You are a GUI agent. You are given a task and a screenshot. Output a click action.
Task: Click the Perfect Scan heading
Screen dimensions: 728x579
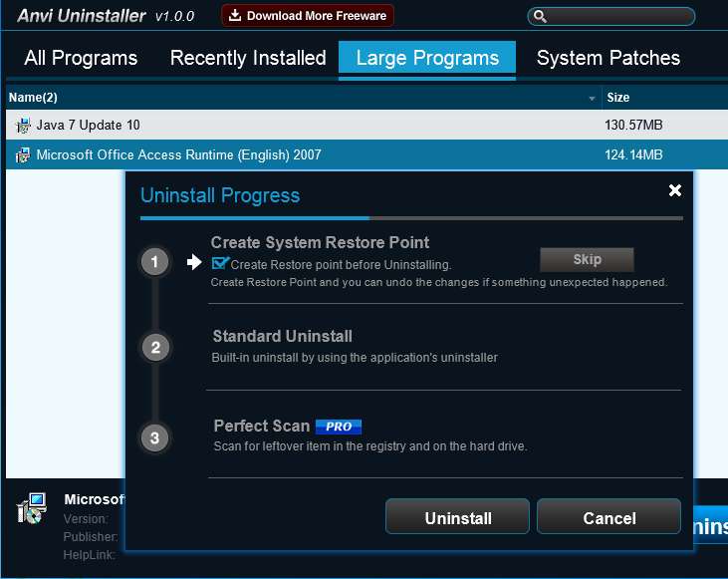click(x=261, y=426)
